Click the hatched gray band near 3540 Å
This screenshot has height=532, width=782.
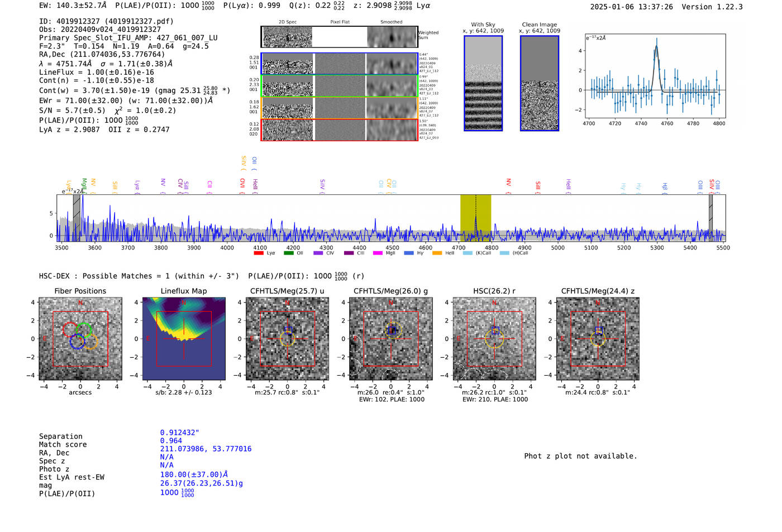point(77,218)
